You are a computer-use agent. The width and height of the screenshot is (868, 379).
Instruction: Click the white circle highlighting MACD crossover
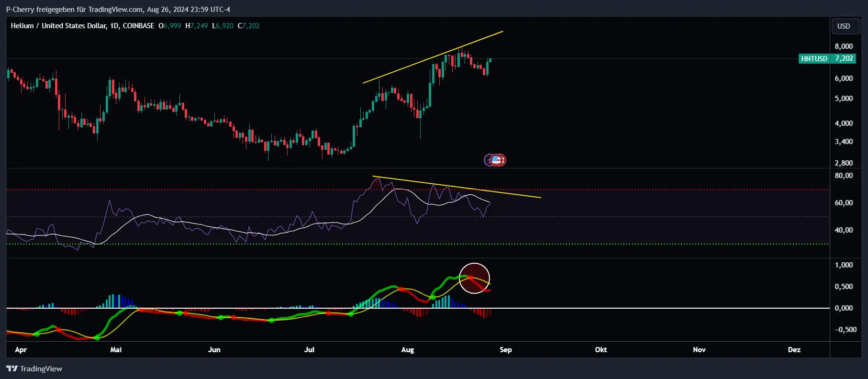(475, 279)
